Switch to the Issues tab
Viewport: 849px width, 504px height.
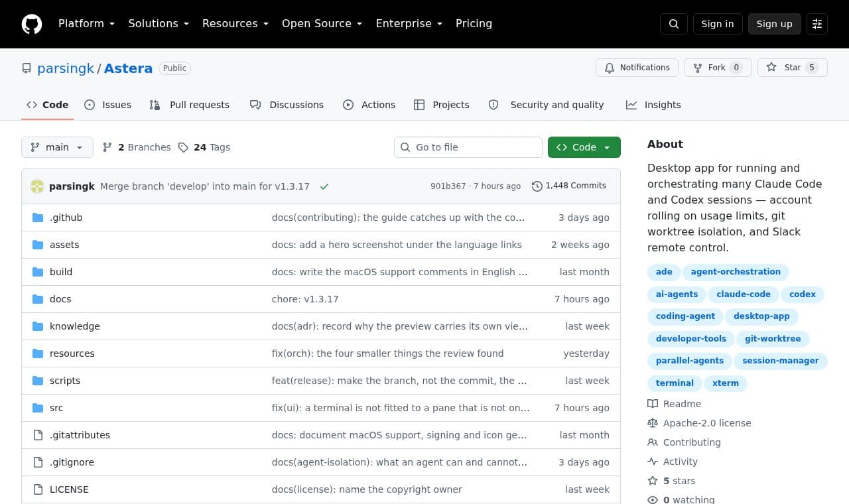click(x=108, y=105)
